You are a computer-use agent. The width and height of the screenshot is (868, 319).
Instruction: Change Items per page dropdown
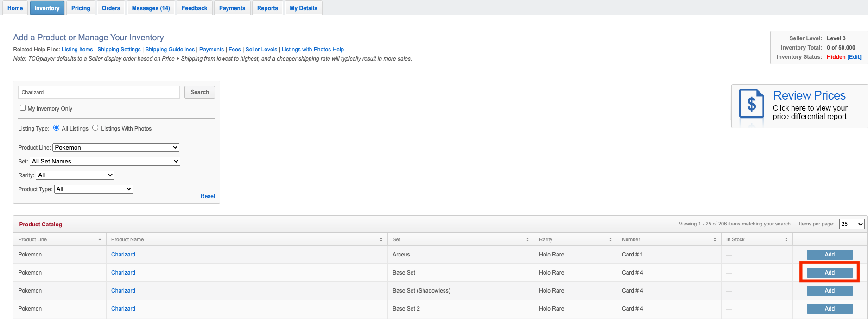tap(852, 224)
